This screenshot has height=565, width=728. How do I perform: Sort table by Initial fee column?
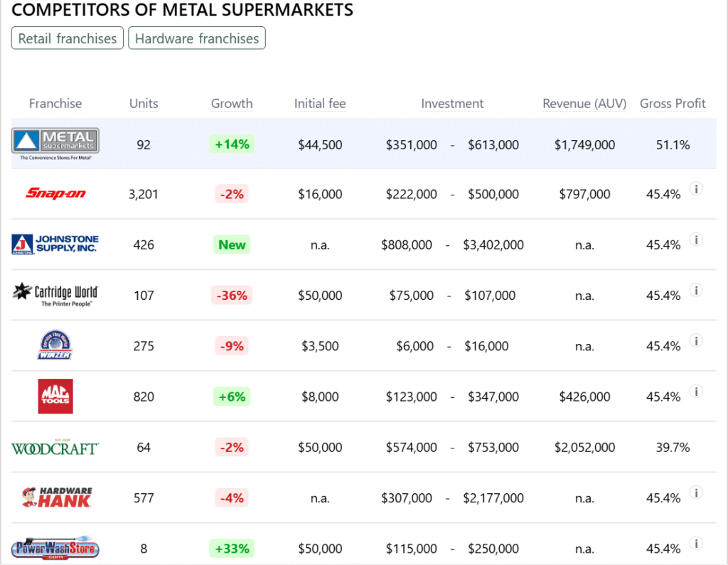click(x=320, y=104)
